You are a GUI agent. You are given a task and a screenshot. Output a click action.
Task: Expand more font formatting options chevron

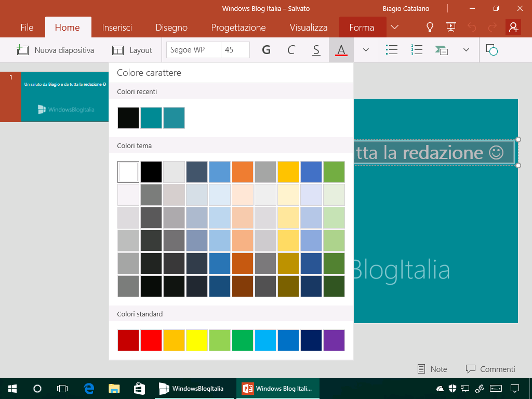coord(366,50)
